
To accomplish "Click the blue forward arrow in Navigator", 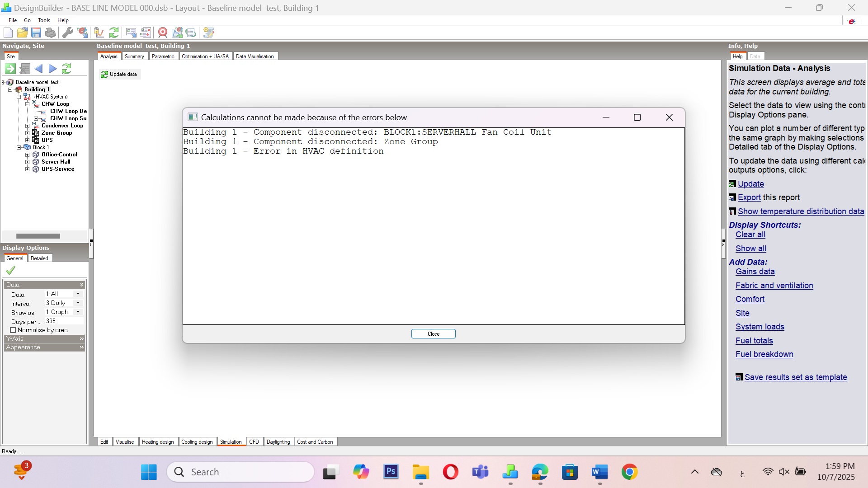I will click(53, 69).
